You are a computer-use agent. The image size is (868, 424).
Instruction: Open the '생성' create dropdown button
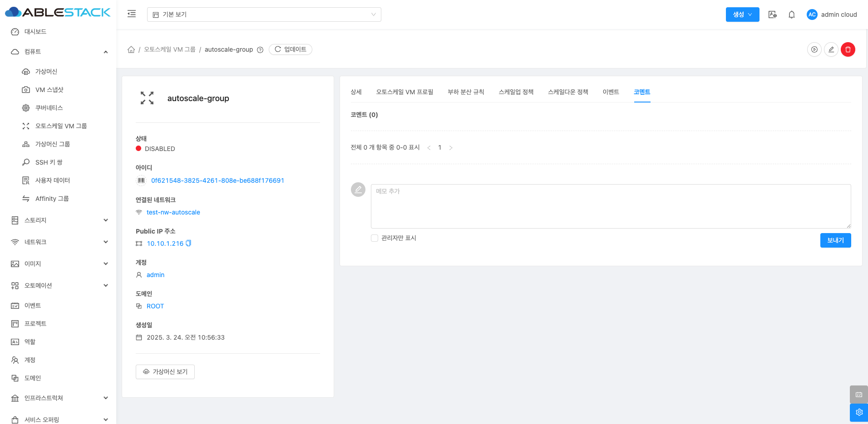click(x=742, y=15)
